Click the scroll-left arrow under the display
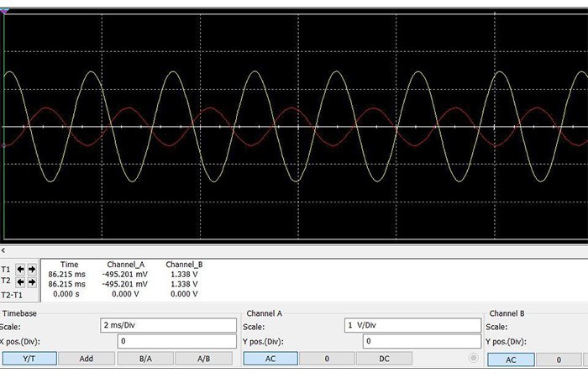The image size is (588, 378). click(x=3, y=250)
